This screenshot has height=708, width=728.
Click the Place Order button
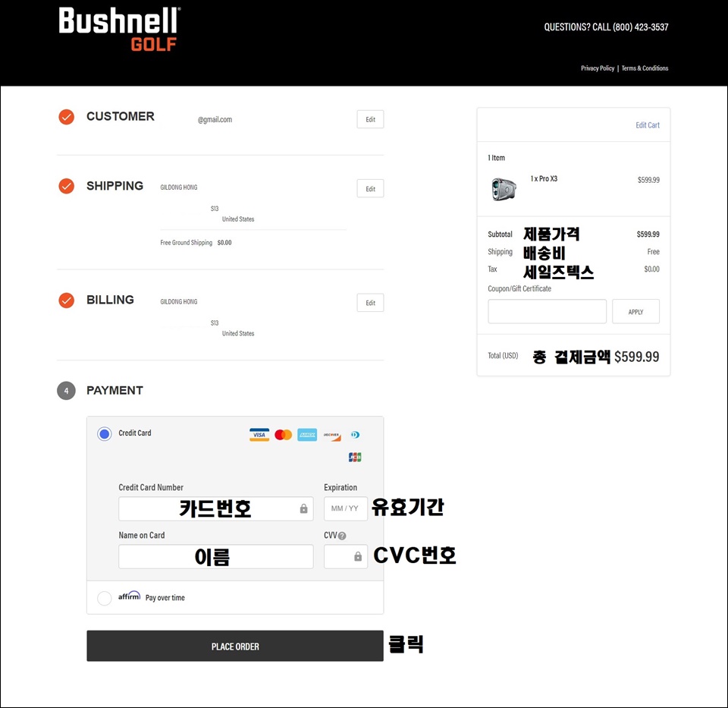[x=235, y=647]
